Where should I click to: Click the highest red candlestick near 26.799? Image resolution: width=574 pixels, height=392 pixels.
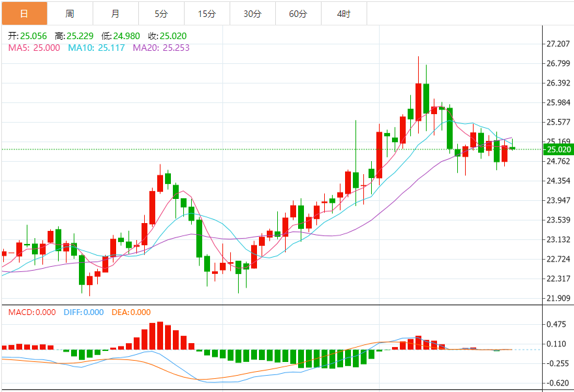[x=418, y=102]
